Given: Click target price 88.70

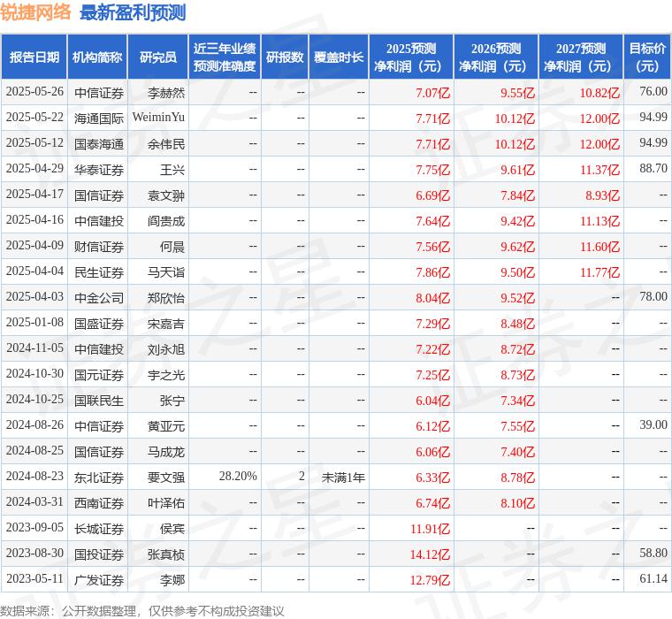Looking at the screenshot, I should 653,168.
